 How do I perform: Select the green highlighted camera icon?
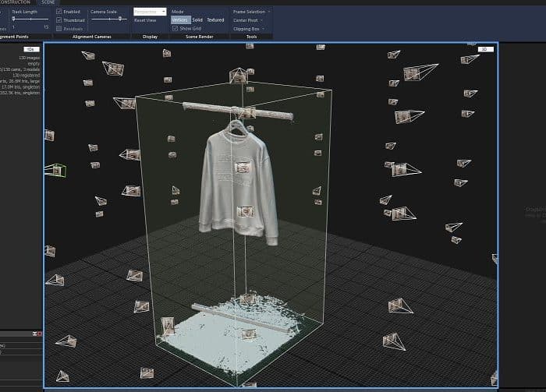[x=56, y=169]
